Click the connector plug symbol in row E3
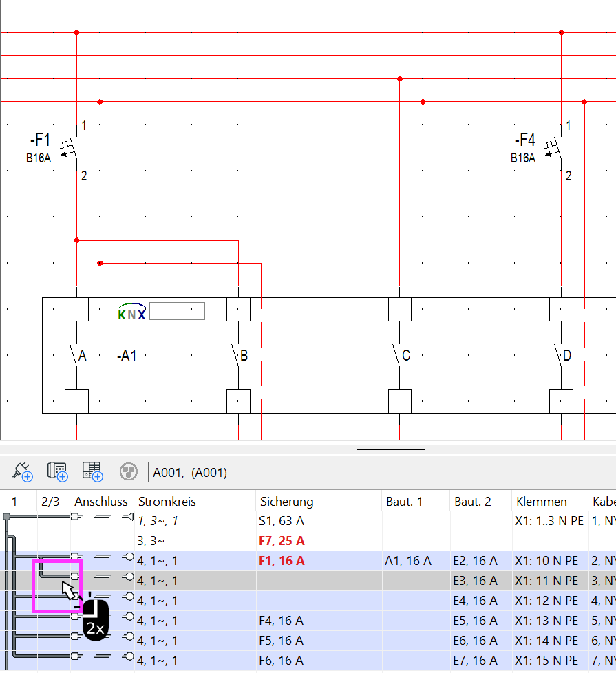The image size is (616, 673). click(76, 576)
